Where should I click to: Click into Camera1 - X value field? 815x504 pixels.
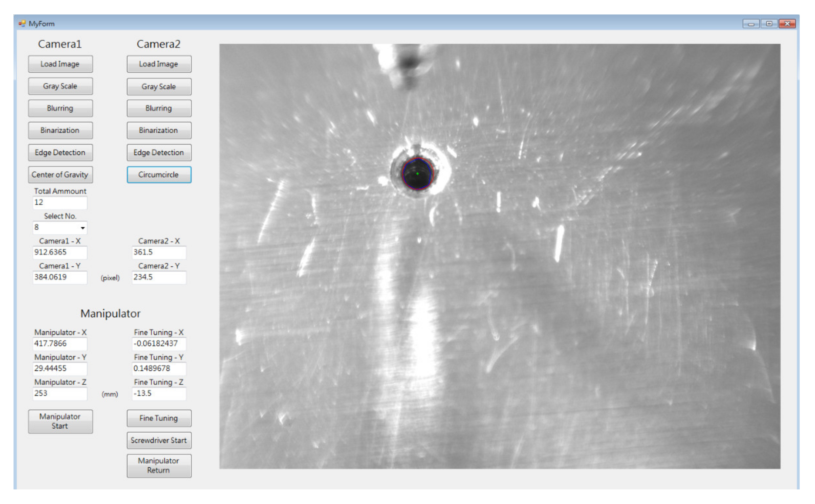(60, 252)
